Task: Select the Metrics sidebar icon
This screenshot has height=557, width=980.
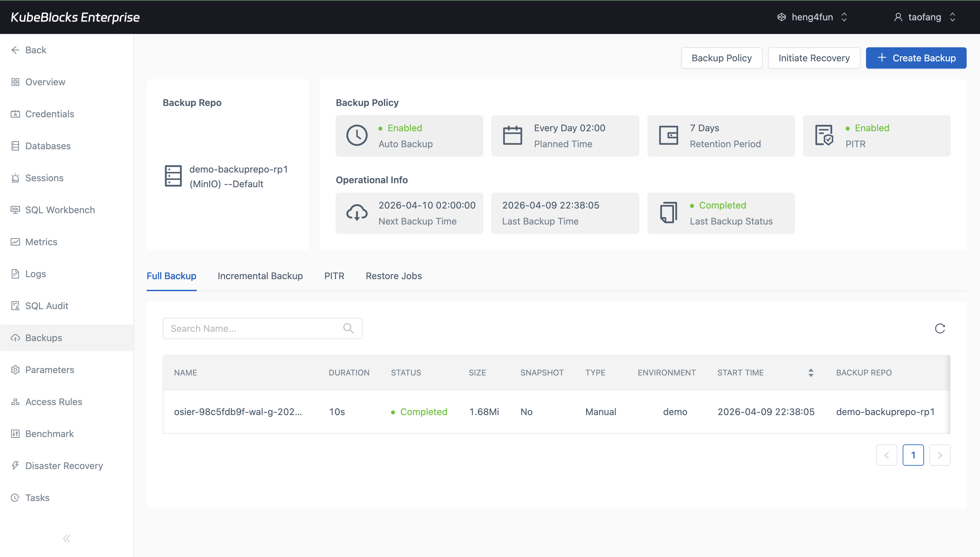Action: point(15,242)
